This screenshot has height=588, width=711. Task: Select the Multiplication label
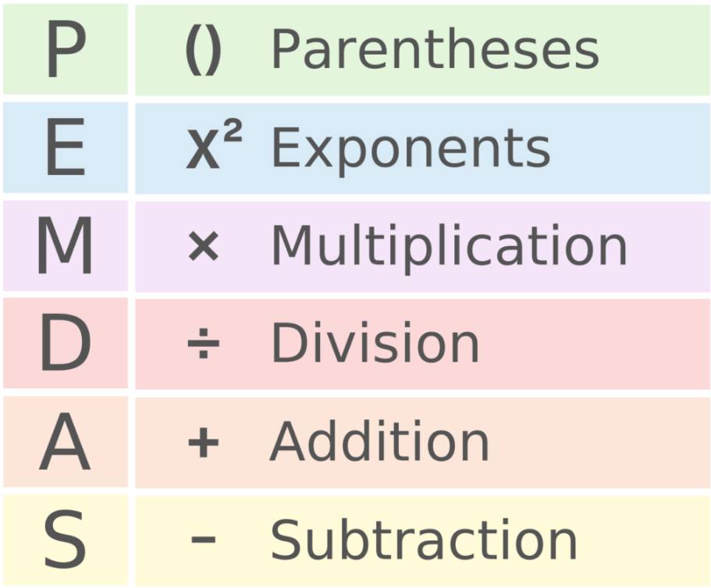[450, 248]
